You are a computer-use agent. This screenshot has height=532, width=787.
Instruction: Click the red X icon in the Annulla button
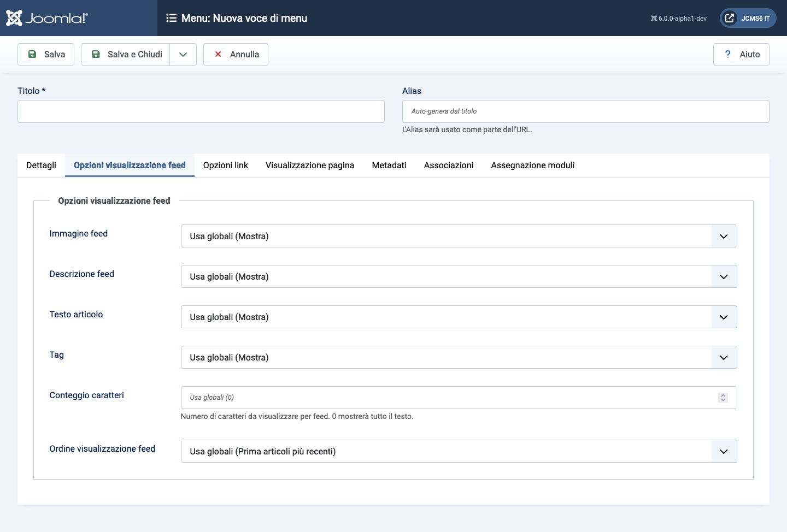pos(218,54)
